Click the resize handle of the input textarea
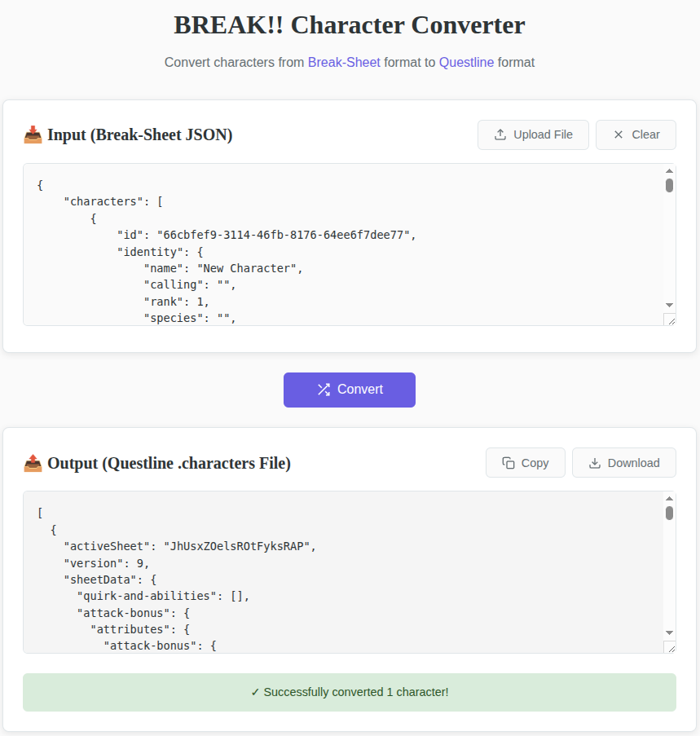The width and height of the screenshot is (700, 736). coord(671,321)
